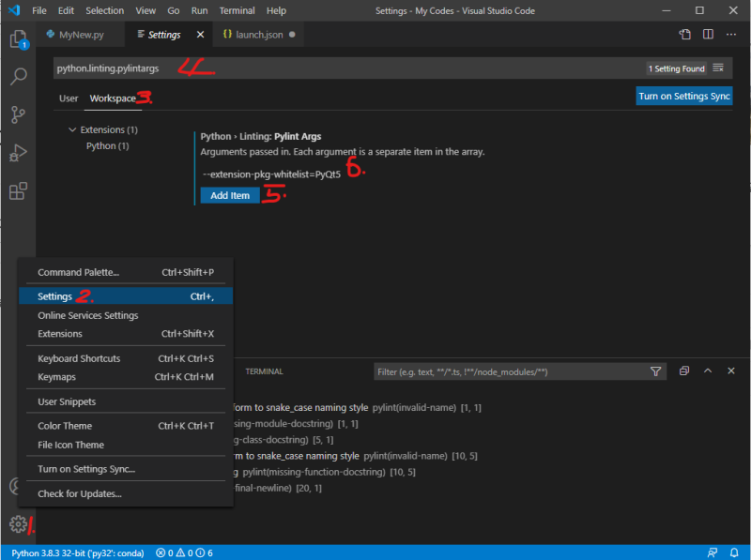
Task: Open the notifications bell in status bar
Action: pyautogui.click(x=734, y=552)
